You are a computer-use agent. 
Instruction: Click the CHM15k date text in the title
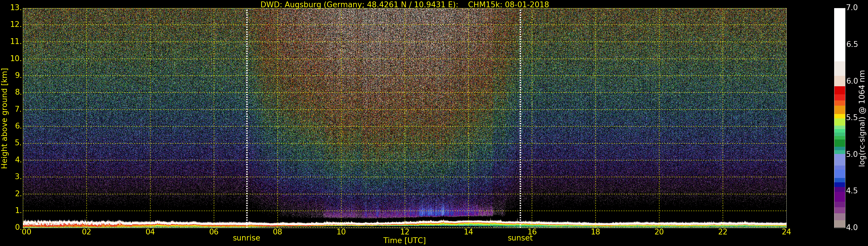508,4
